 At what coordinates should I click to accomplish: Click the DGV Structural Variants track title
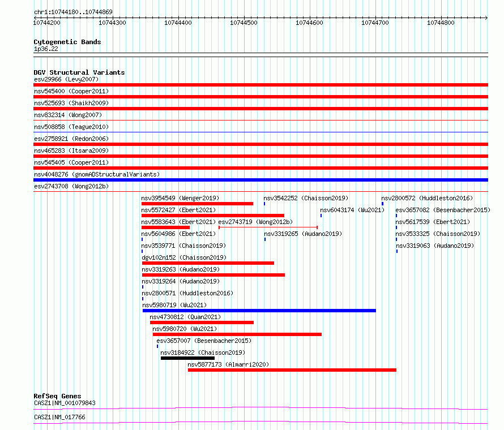(x=79, y=72)
